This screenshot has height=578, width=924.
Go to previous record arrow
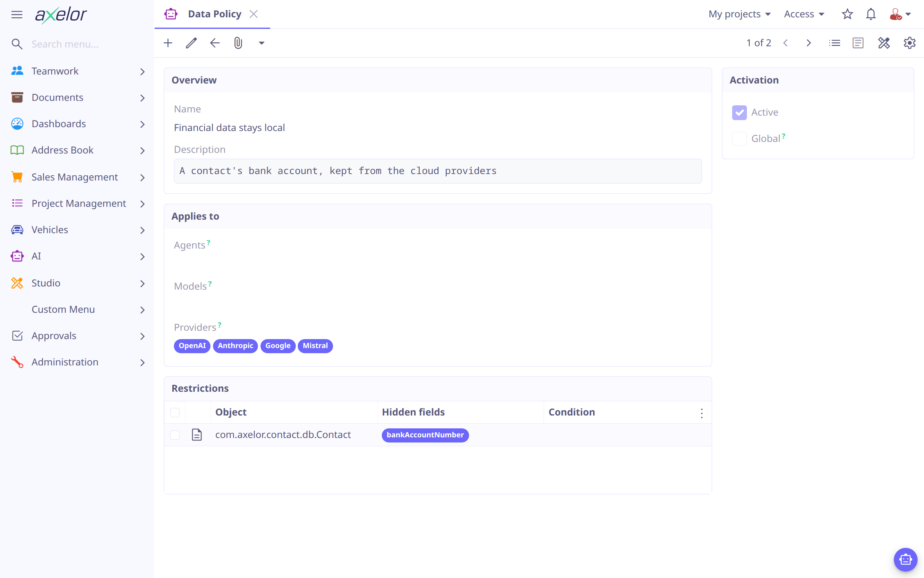[x=785, y=43]
